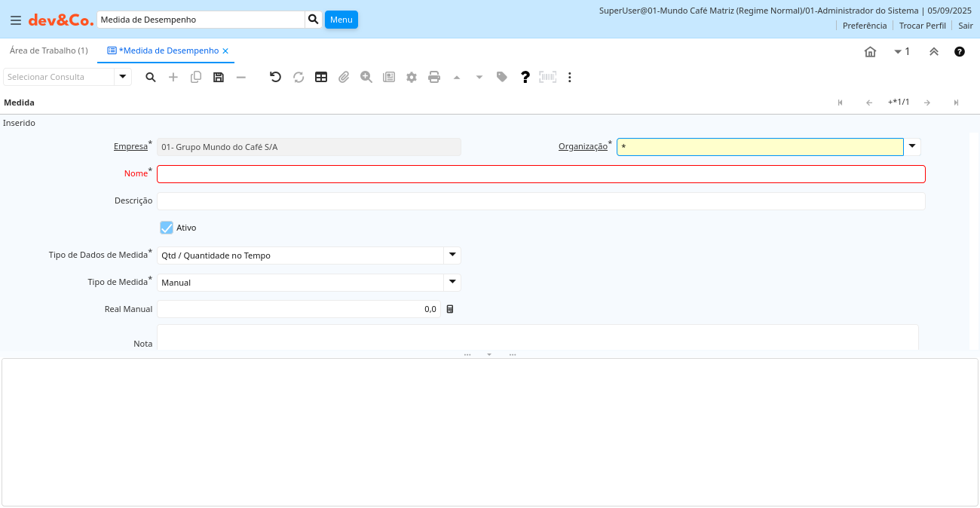980x508 pixels.
Task: Click the Print icon in toolbar
Action: (x=434, y=77)
